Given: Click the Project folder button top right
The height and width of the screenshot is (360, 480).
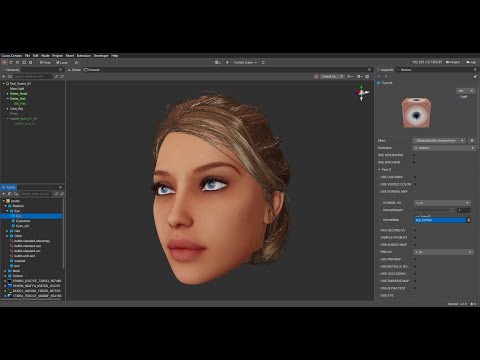Looking at the screenshot, I should pyautogui.click(x=453, y=62).
